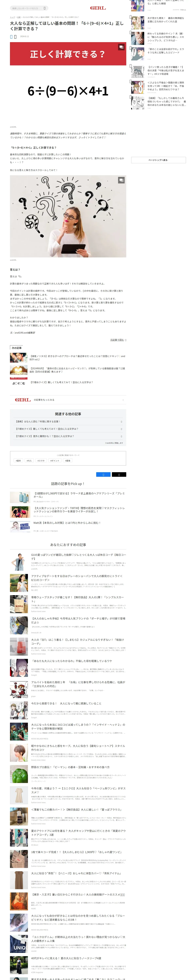Enlarge the thinking woman photo via its corner icon
196x980 pixels.
point(121,180)
